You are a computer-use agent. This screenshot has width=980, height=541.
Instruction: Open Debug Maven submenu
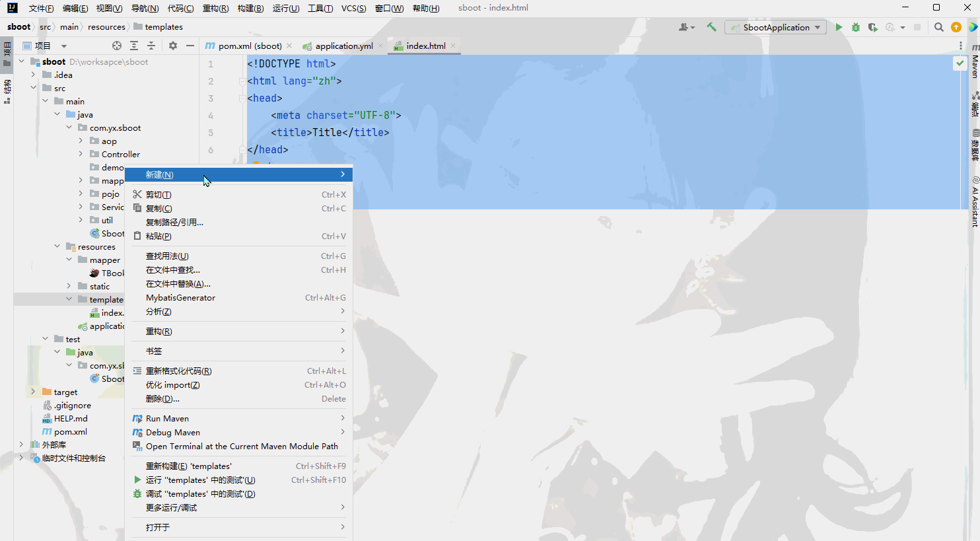(238, 432)
